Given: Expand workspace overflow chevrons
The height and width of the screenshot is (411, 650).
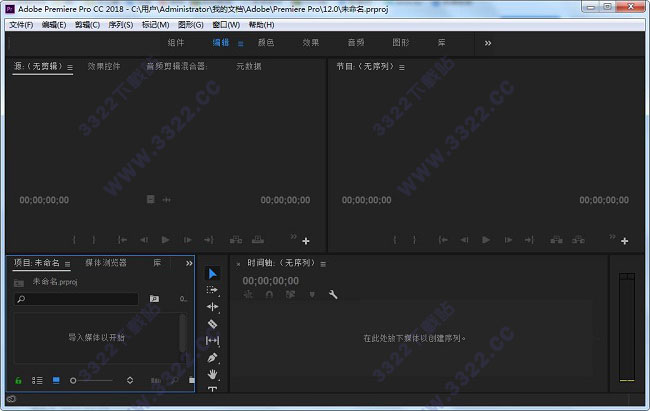Looking at the screenshot, I should click(x=488, y=43).
